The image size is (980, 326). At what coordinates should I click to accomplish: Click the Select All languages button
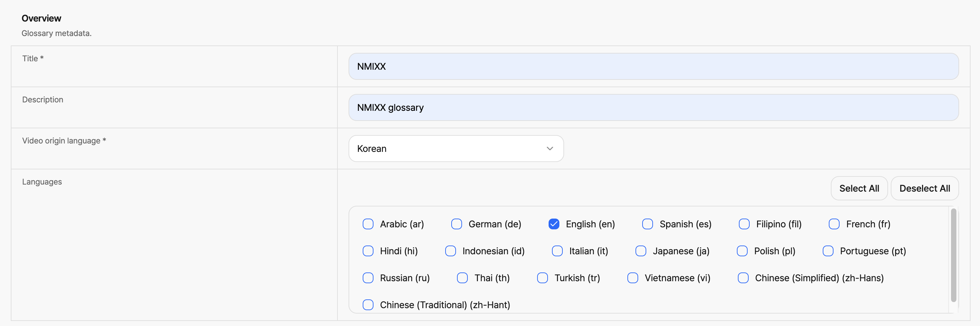coord(859,188)
